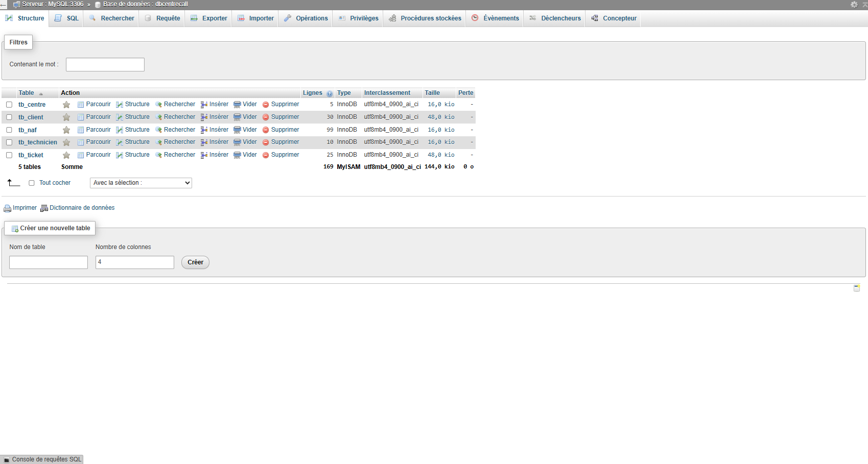The height and width of the screenshot is (464, 868).
Task: Expand the Console de requêtes SQL bar
Action: 42,459
